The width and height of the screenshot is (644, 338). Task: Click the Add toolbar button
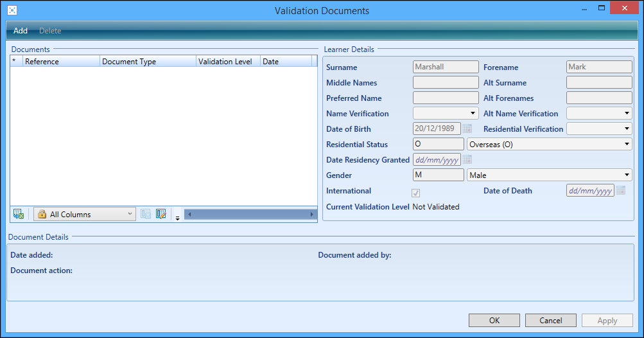click(20, 31)
